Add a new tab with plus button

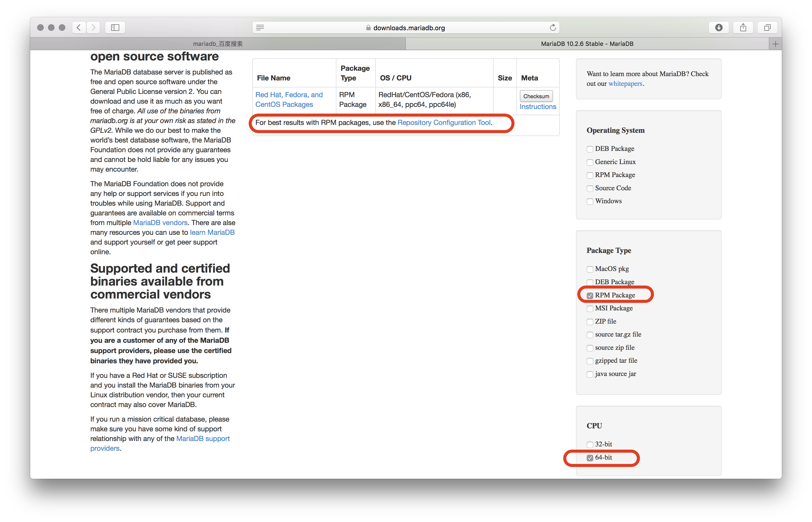point(775,44)
